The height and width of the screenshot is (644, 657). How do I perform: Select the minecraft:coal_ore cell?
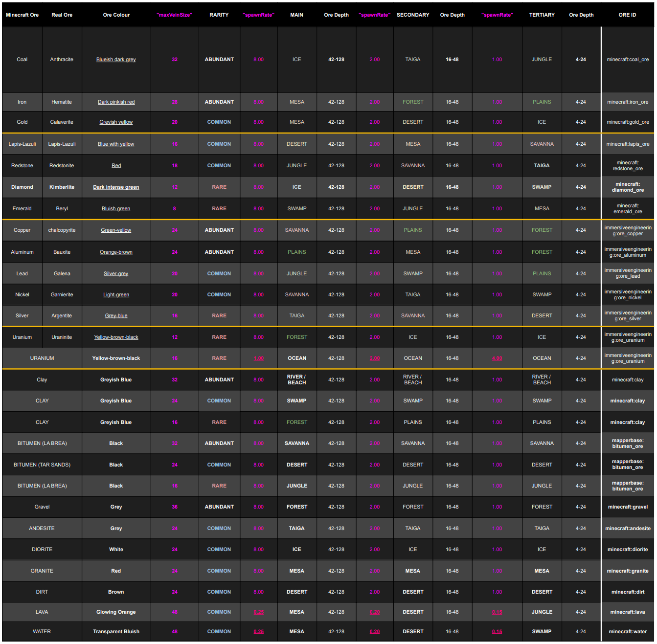[x=628, y=60]
